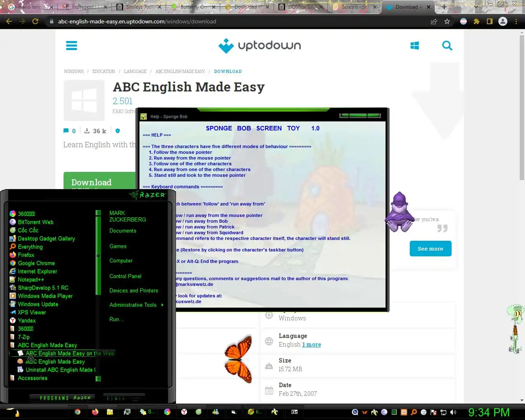Screen dimensions: 525x420
Task: Launch Notepad++ from Start menu
Action: pos(31,279)
